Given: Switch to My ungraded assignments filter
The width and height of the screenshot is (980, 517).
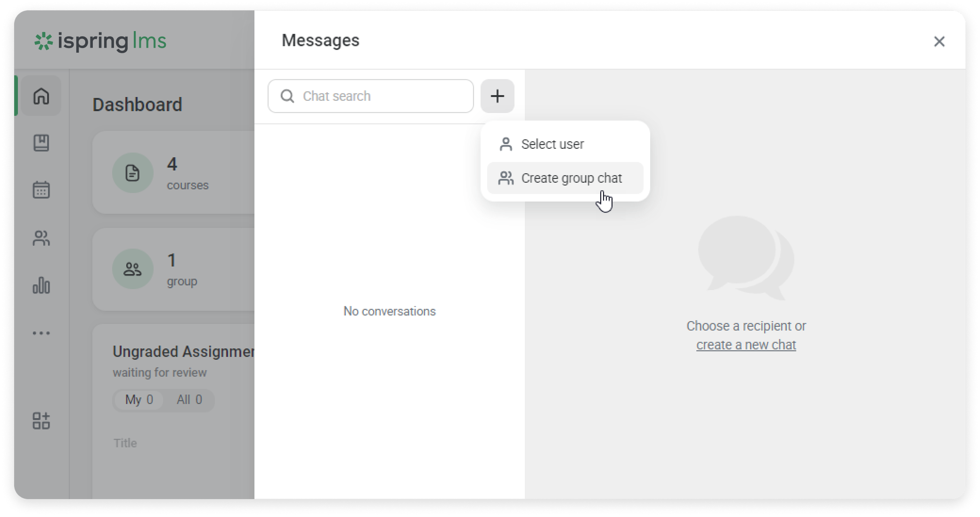Looking at the screenshot, I should 139,400.
